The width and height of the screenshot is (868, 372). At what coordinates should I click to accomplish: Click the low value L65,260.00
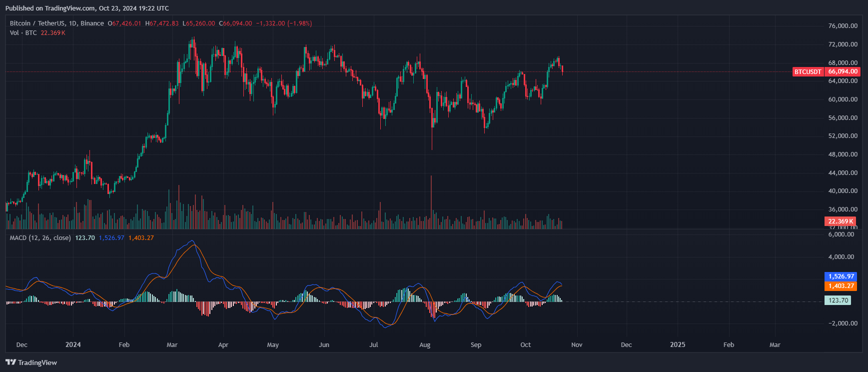[x=199, y=23]
